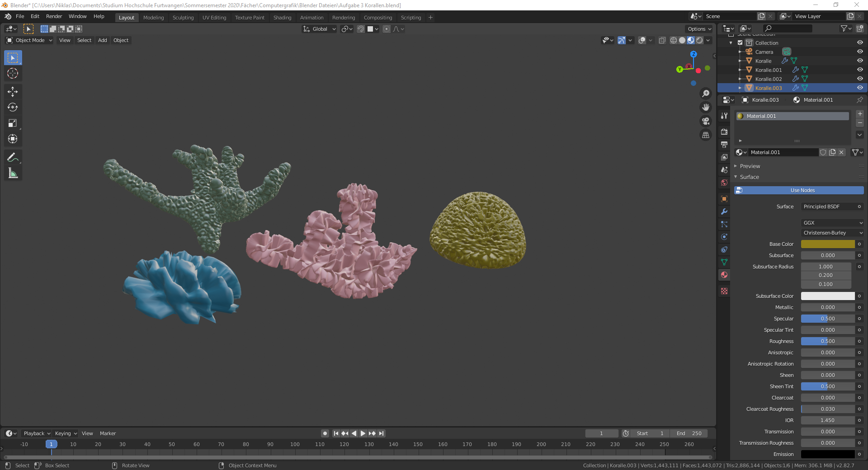This screenshot has height=470, width=868.
Task: Select the Rotate tool
Action: [13, 108]
